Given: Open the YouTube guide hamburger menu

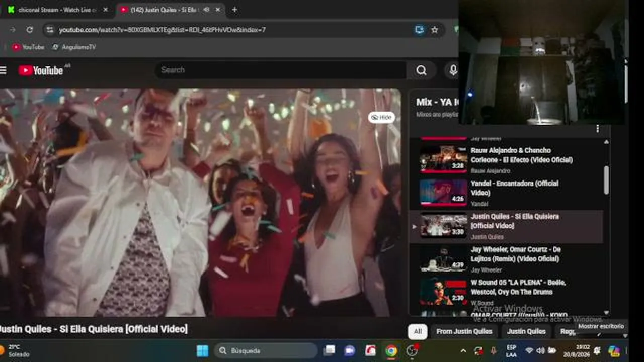Looking at the screenshot, I should coord(3,70).
